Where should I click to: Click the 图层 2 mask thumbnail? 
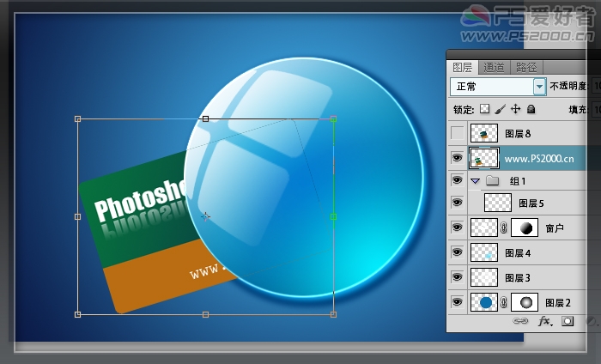click(x=525, y=302)
